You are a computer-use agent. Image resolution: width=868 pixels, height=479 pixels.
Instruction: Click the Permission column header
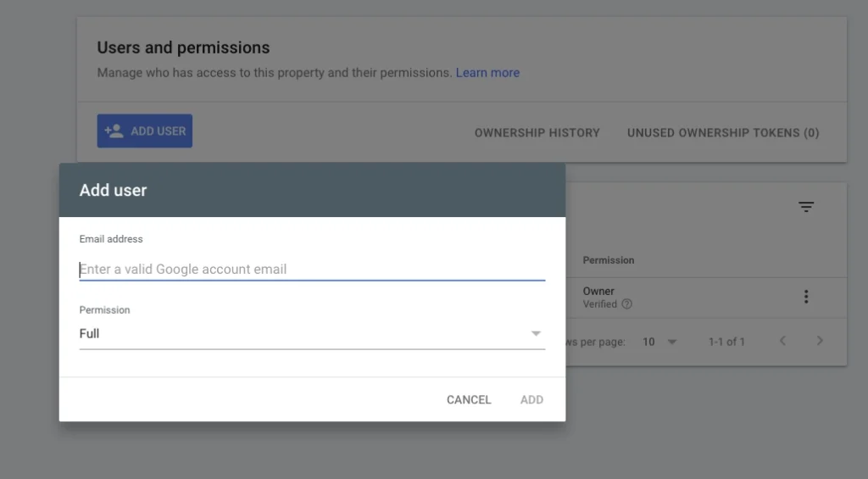(x=609, y=260)
